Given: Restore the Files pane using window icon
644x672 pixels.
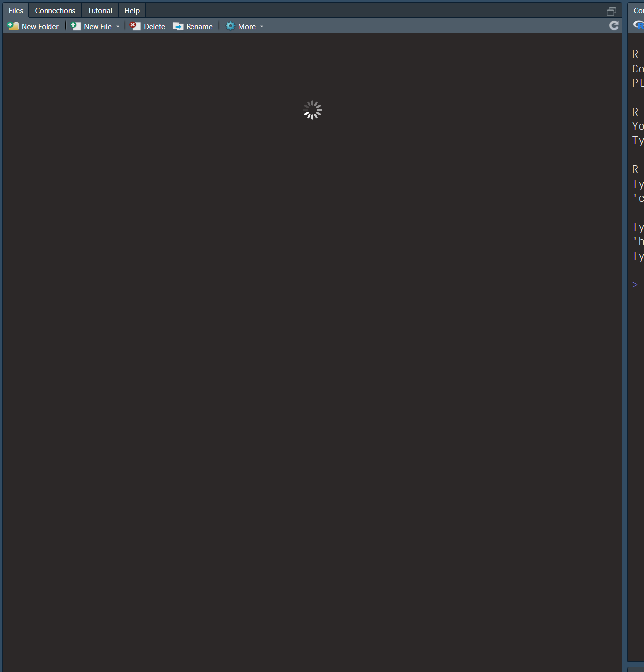Looking at the screenshot, I should coord(611,11).
